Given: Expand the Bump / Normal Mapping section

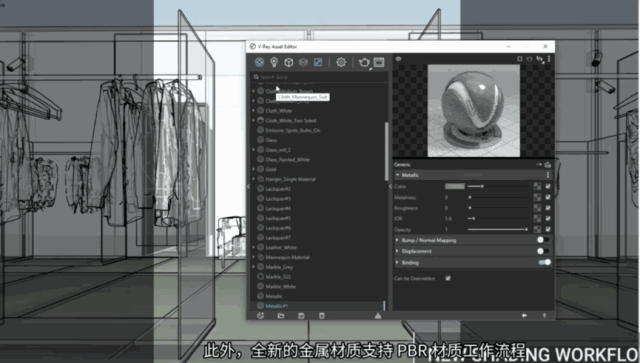Looking at the screenshot, I should [397, 240].
